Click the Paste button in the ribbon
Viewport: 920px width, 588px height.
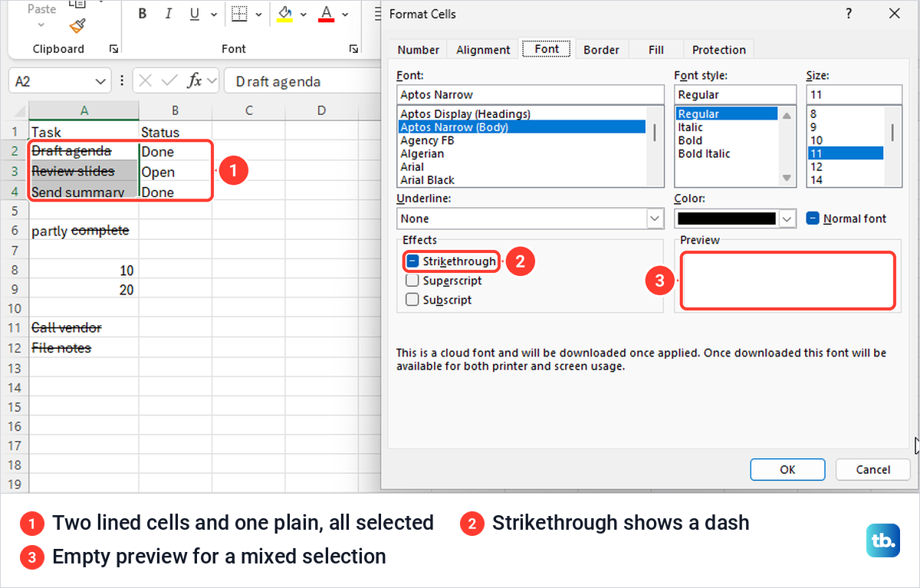[x=41, y=9]
